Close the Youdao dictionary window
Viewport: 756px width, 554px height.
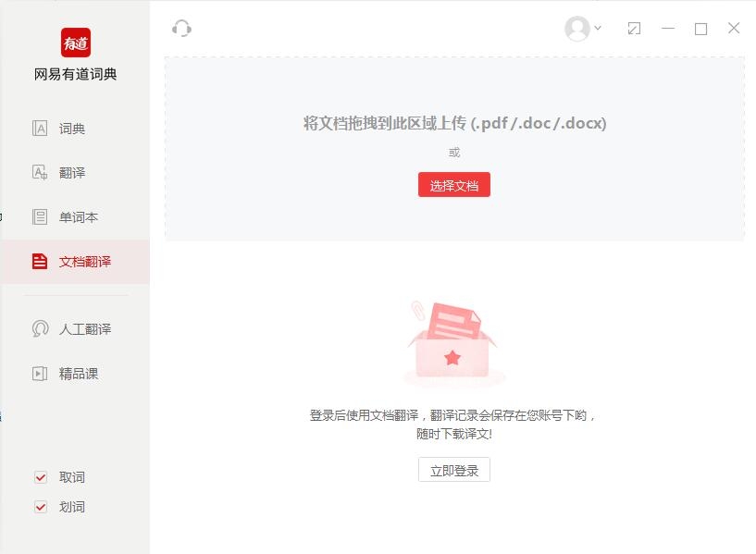pyautogui.click(x=734, y=28)
